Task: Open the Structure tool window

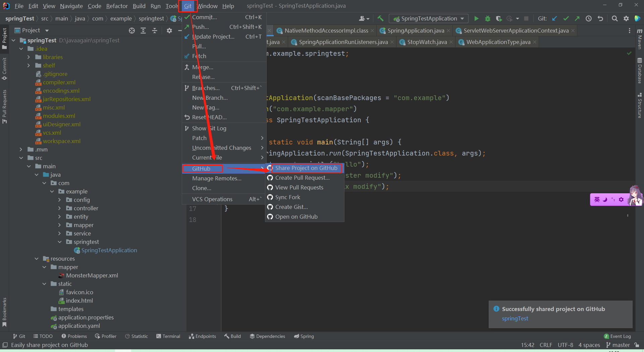Action: click(x=640, y=105)
